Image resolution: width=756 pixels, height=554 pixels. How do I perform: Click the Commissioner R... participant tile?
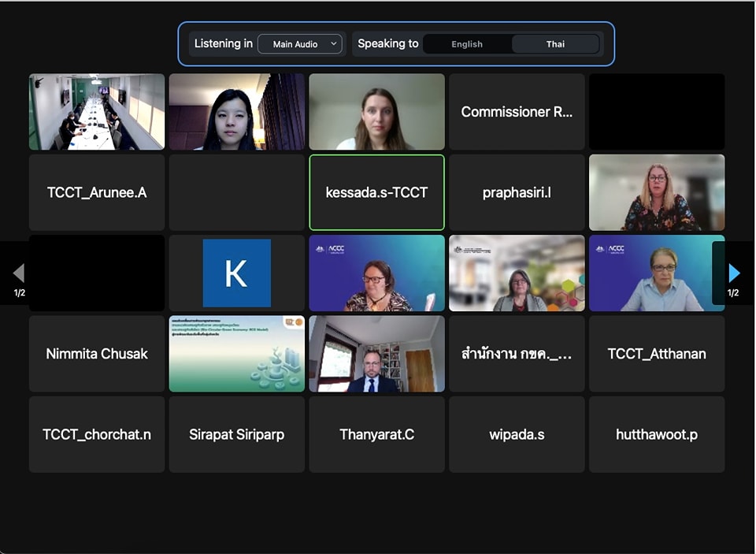pyautogui.click(x=517, y=112)
